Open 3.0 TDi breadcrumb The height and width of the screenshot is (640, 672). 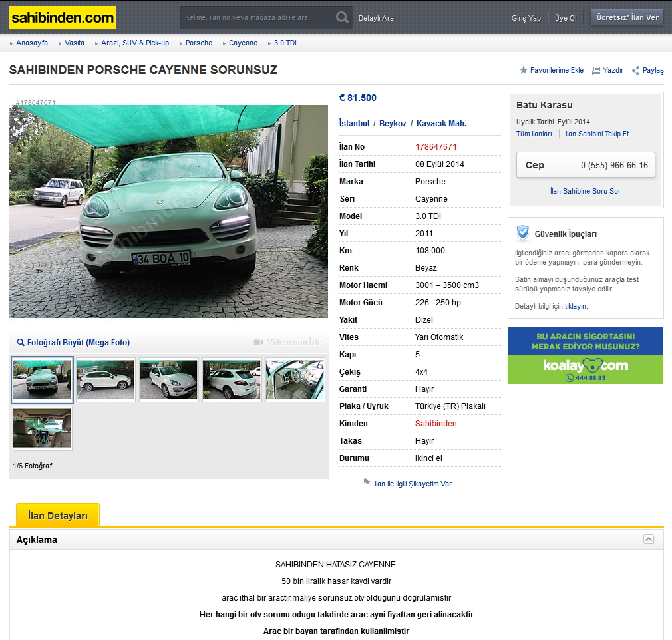pos(285,43)
